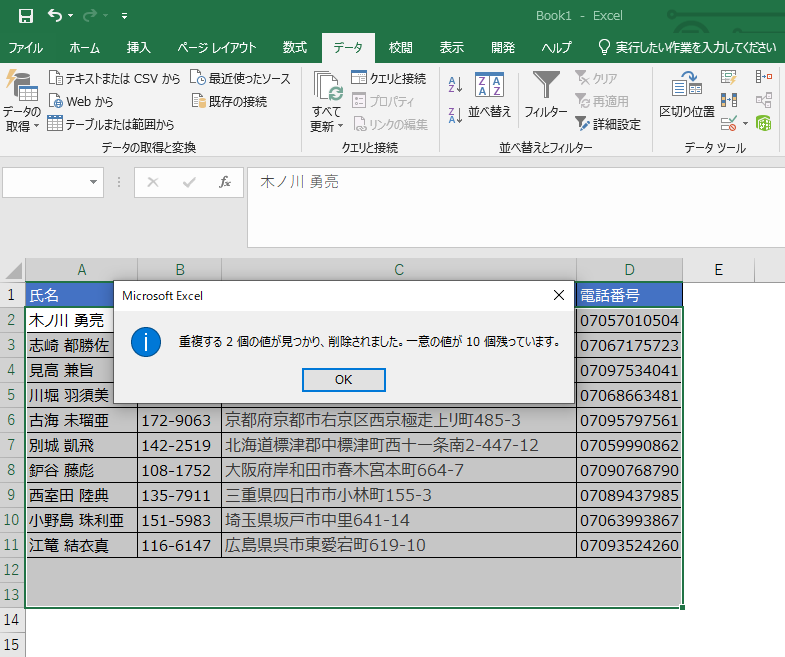Click phone number cell 07093524260

tap(629, 545)
